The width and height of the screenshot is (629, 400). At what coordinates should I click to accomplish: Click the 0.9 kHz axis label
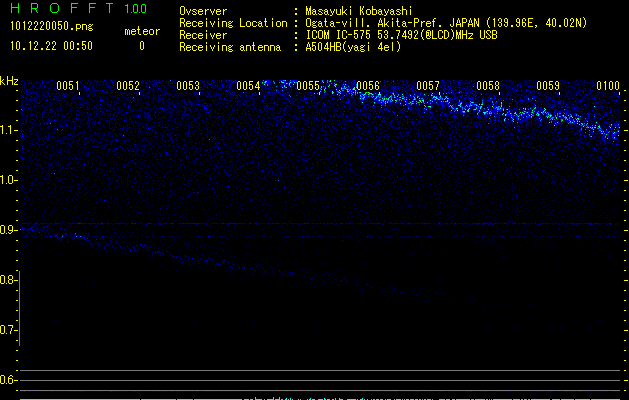coord(8,230)
